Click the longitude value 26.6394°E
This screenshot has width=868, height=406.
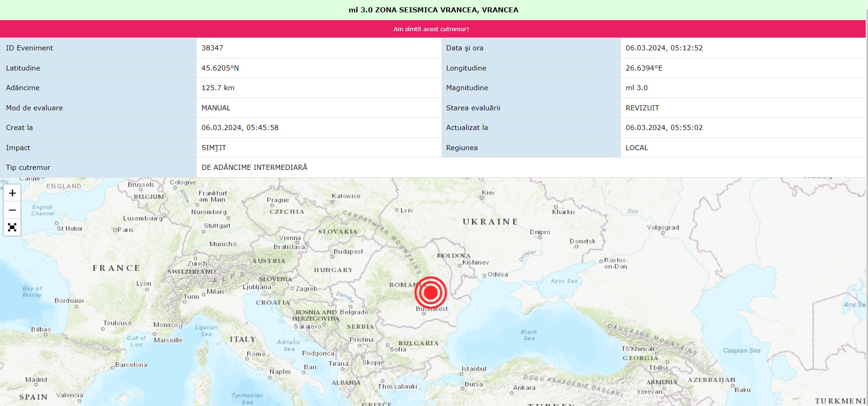(644, 68)
